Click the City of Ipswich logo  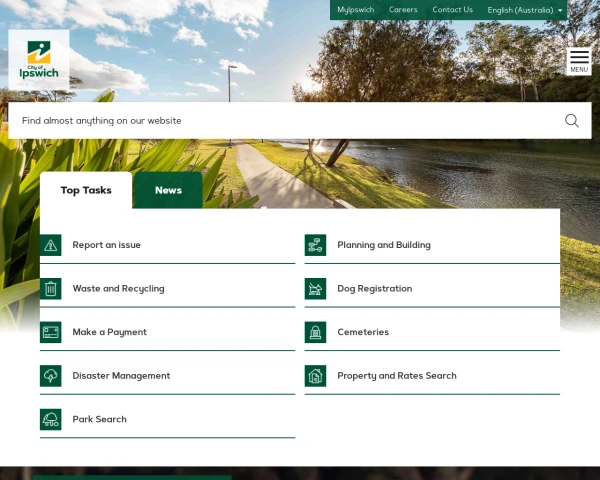coord(39,60)
